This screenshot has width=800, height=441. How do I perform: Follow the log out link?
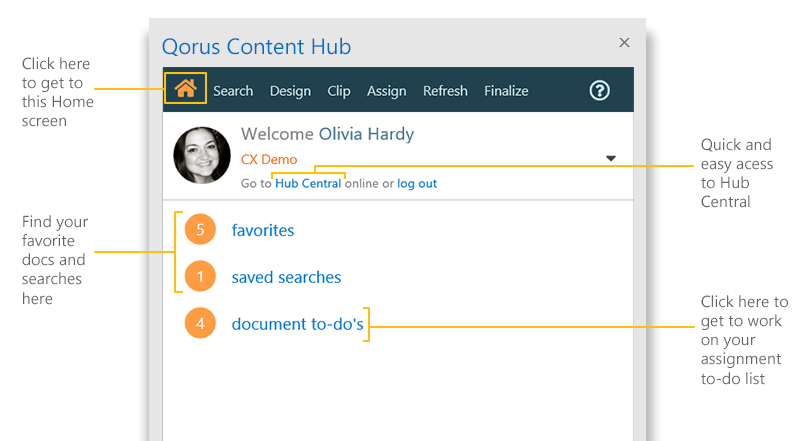pos(417,184)
